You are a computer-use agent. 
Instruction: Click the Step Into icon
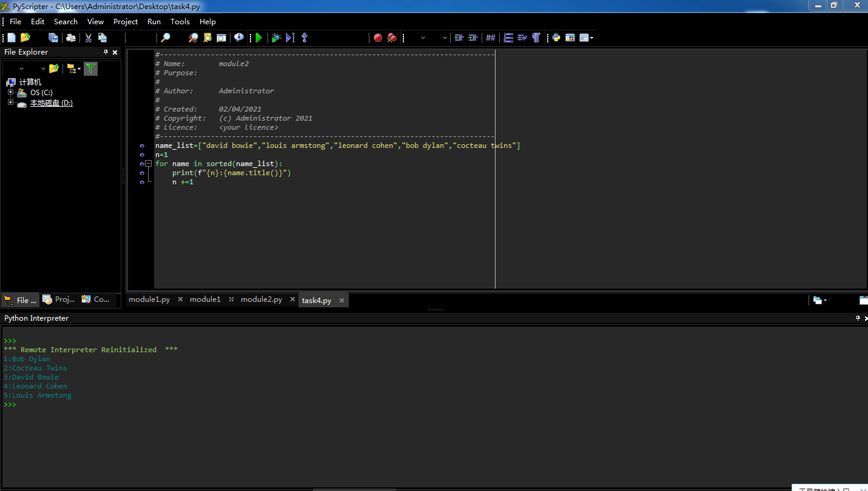pyautogui.click(x=304, y=38)
